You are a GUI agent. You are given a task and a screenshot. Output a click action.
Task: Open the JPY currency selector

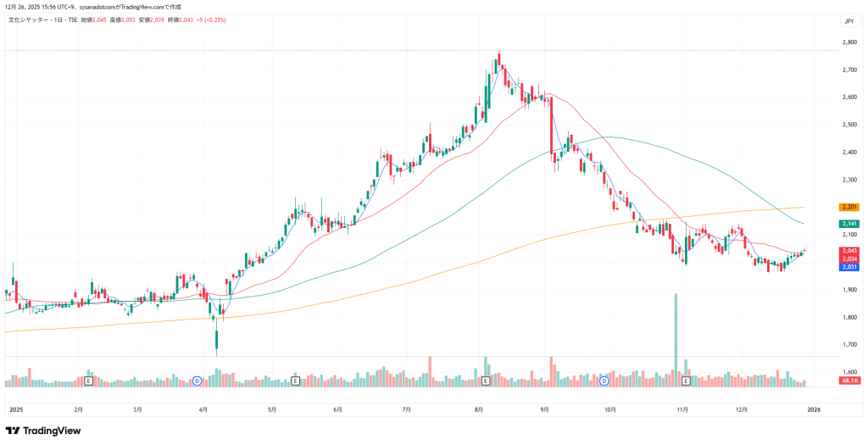[x=849, y=21]
